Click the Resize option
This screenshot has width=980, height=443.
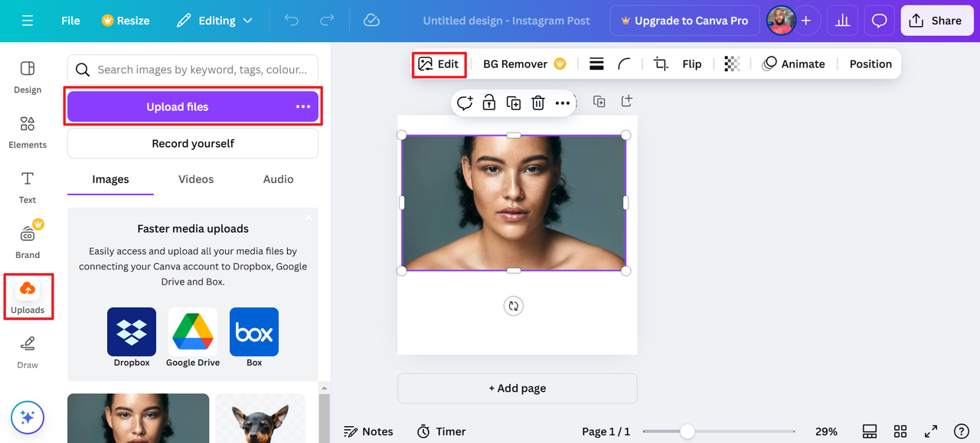(126, 21)
